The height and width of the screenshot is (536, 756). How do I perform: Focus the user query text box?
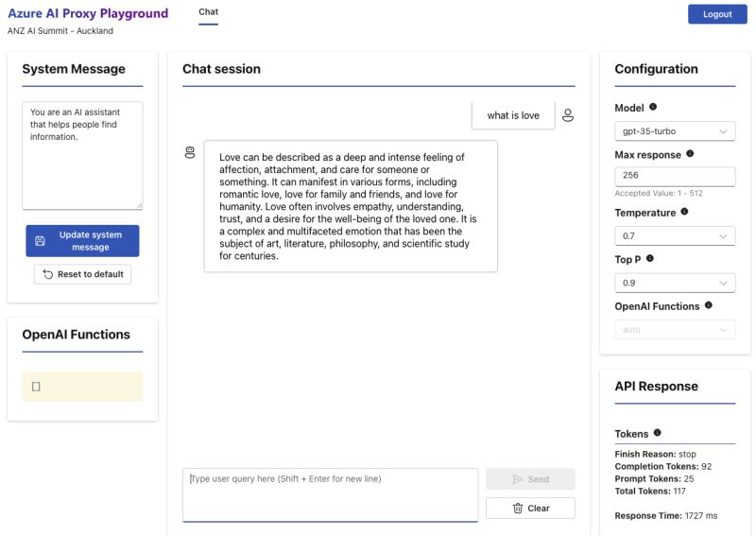pos(330,494)
